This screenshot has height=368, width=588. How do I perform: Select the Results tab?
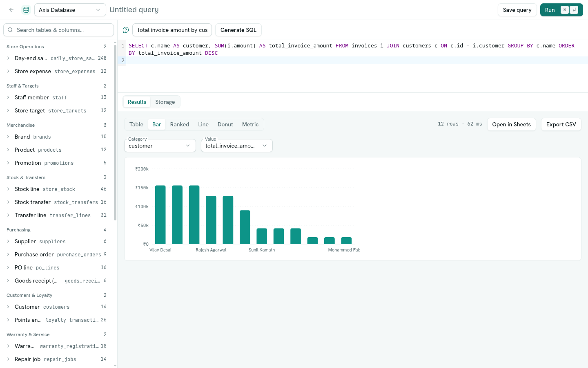(x=137, y=102)
